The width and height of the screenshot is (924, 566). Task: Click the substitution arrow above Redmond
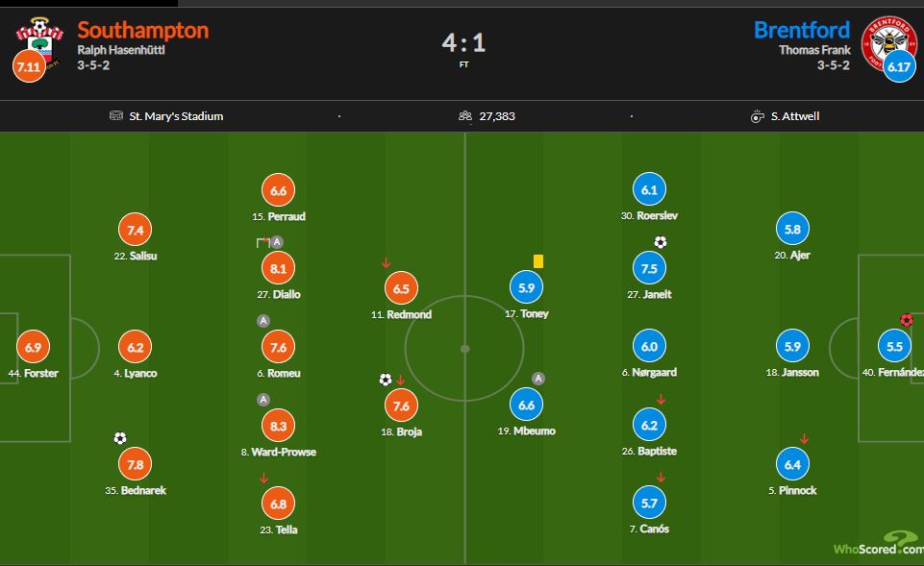tap(386, 262)
